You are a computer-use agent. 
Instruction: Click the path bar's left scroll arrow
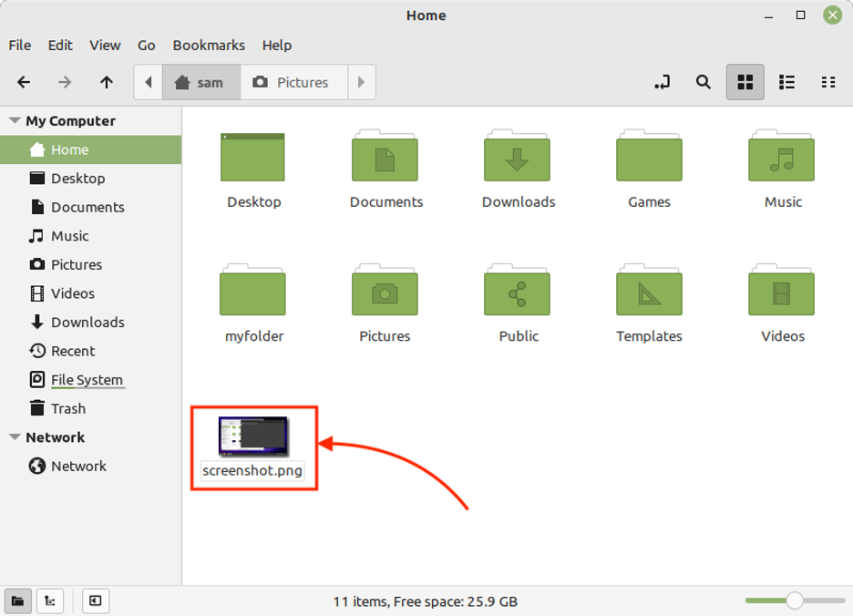149,82
